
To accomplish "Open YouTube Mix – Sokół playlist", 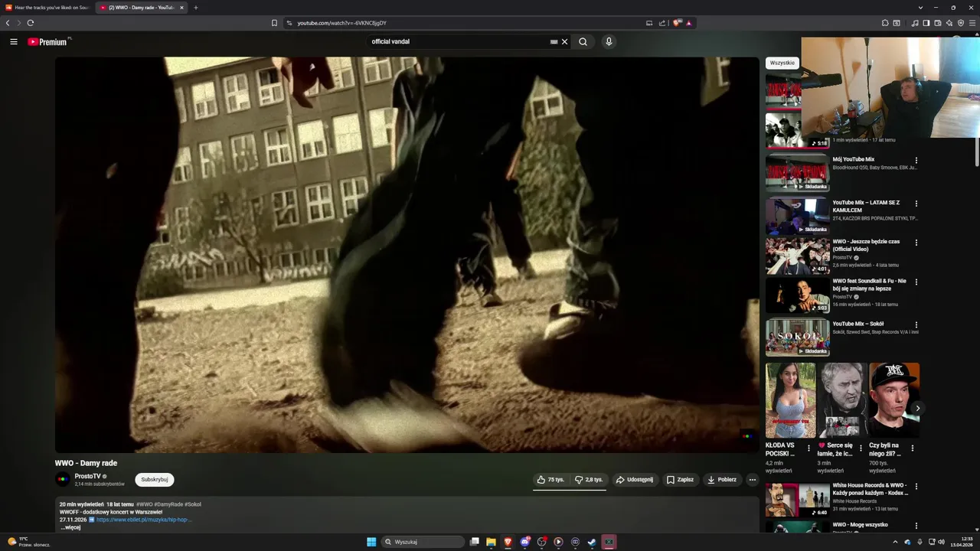I will point(797,338).
